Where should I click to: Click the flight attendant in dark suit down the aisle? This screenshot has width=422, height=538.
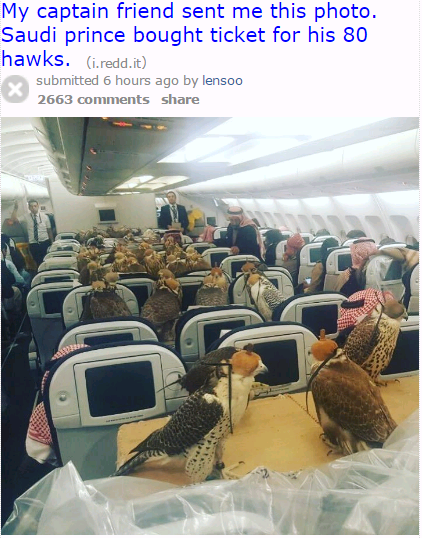173,212
